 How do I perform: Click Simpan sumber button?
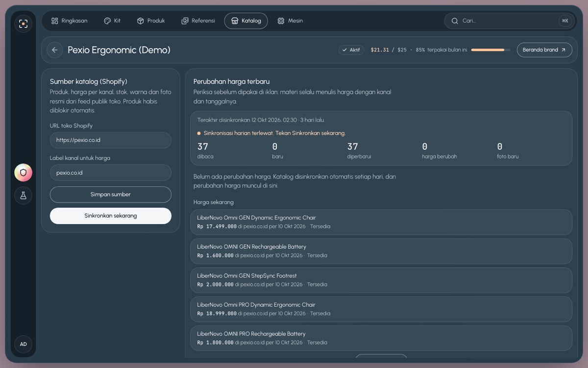tap(111, 195)
